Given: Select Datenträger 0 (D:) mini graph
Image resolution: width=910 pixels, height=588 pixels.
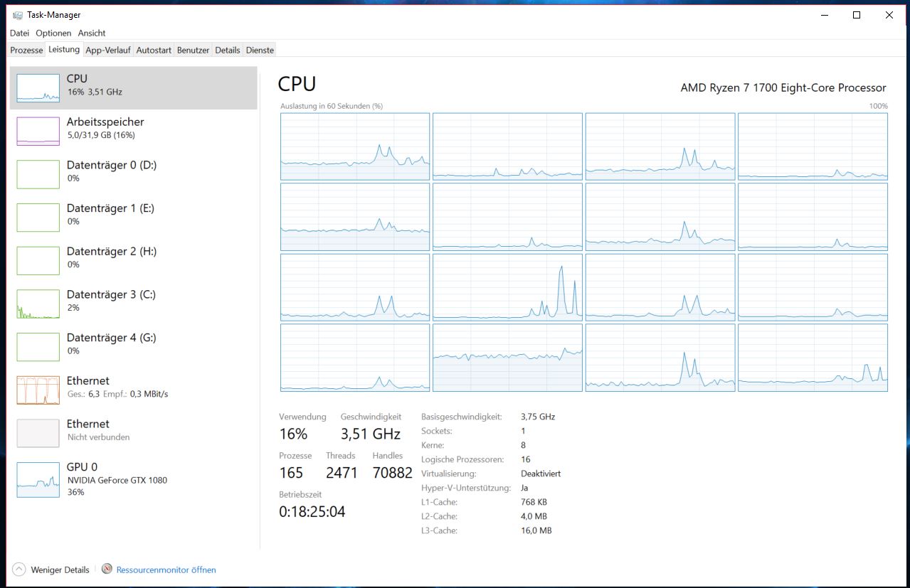Looking at the screenshot, I should tap(38, 174).
